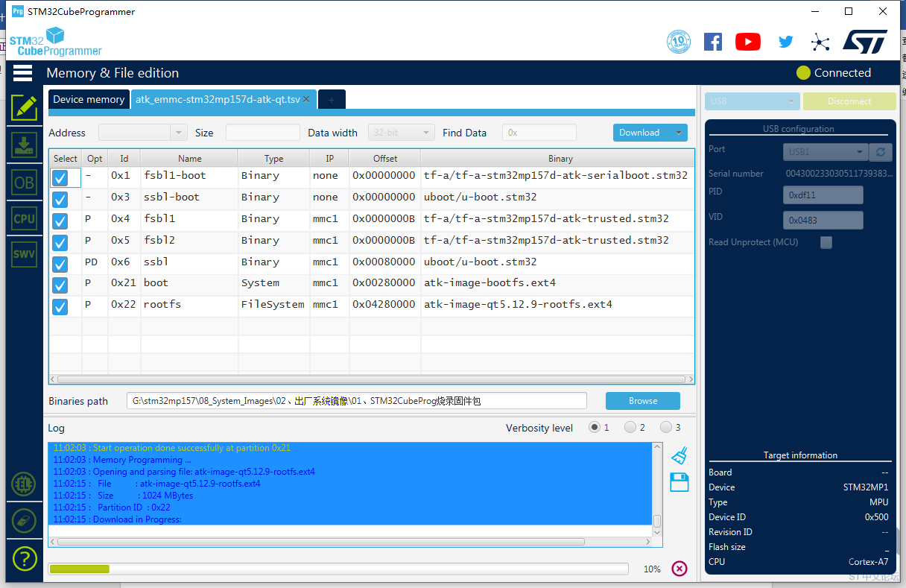The height and width of the screenshot is (588, 906).
Task: Save the log with floppy disk icon
Action: (679, 482)
